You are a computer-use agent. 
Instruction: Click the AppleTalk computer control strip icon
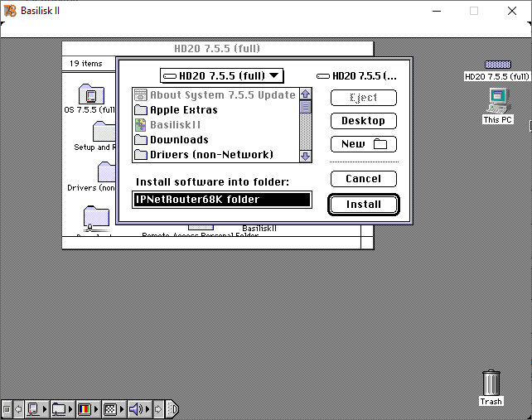pos(35,409)
